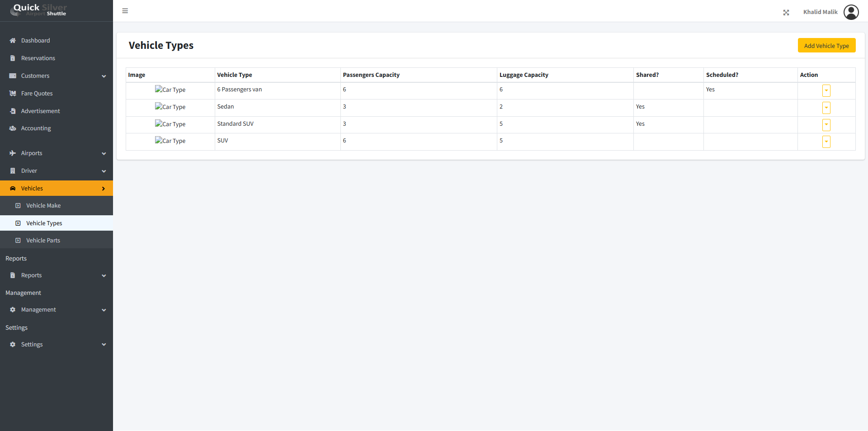Expand the Customers menu chevron
The height and width of the screenshot is (431, 868).
[x=104, y=76]
